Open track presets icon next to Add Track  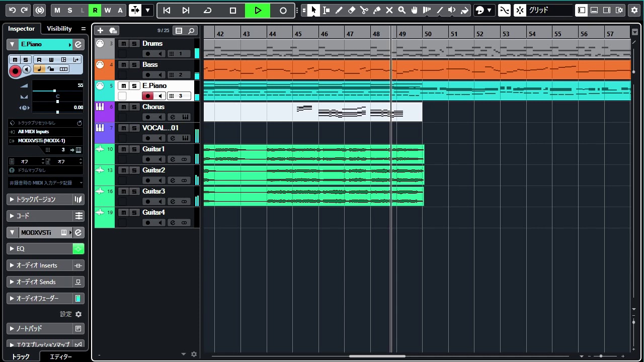pos(113,31)
